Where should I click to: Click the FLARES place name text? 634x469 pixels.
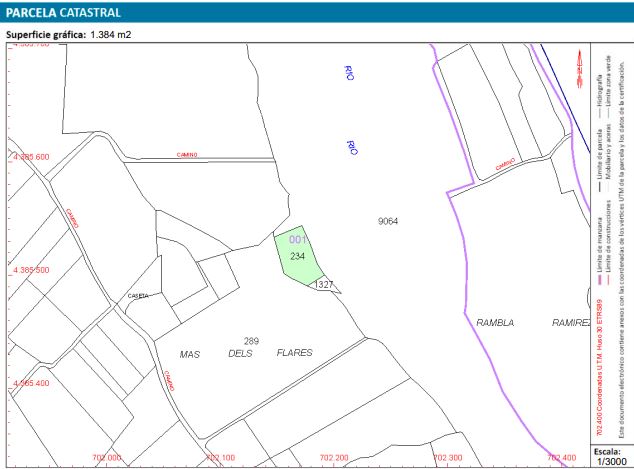294,353
